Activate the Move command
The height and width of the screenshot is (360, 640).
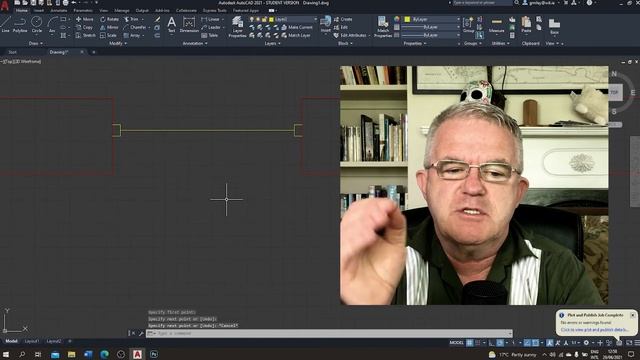[84, 19]
